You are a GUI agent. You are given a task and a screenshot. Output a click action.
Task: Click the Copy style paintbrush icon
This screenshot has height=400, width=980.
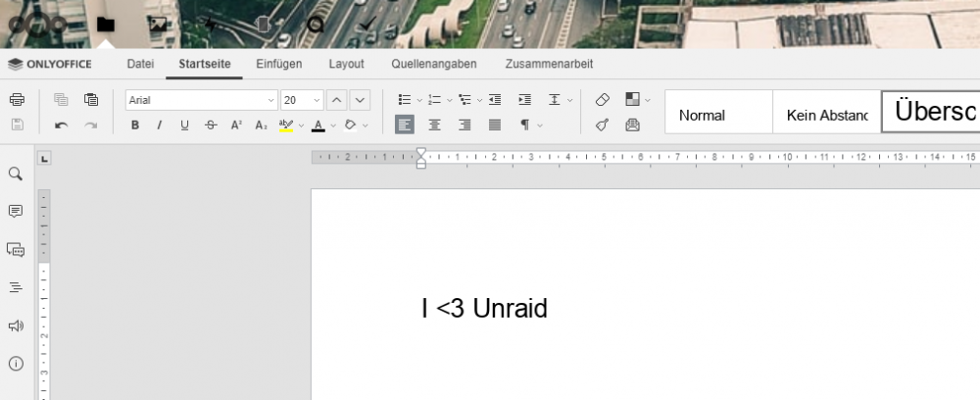point(603,125)
